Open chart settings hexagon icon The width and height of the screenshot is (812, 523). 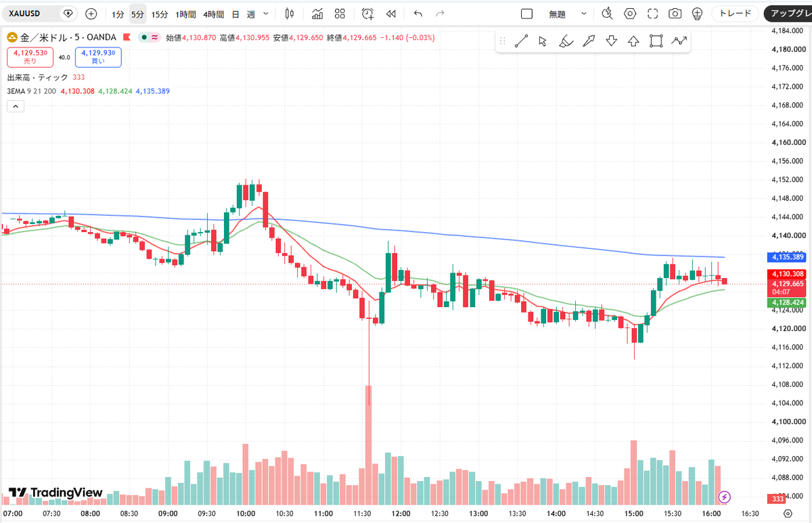[630, 14]
